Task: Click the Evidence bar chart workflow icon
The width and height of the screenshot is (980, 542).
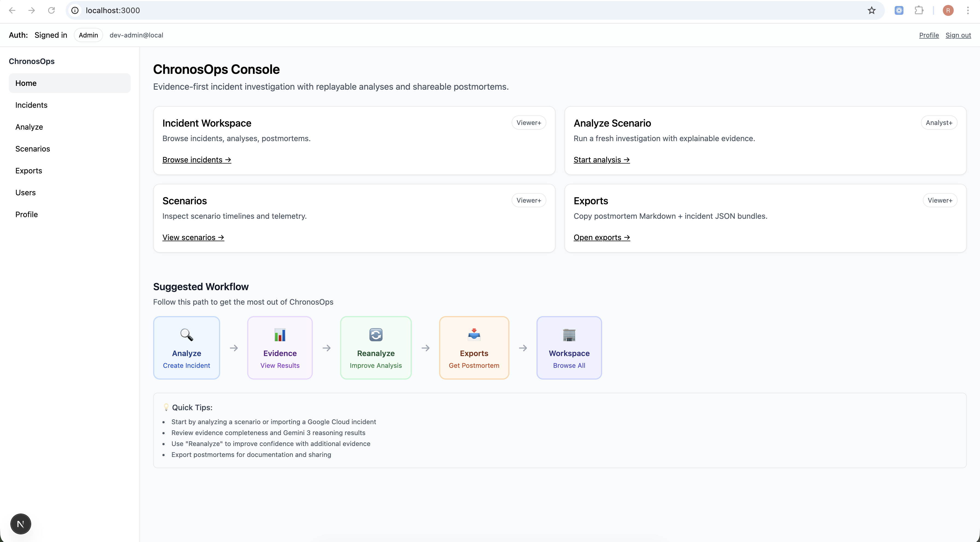Action: click(x=280, y=335)
